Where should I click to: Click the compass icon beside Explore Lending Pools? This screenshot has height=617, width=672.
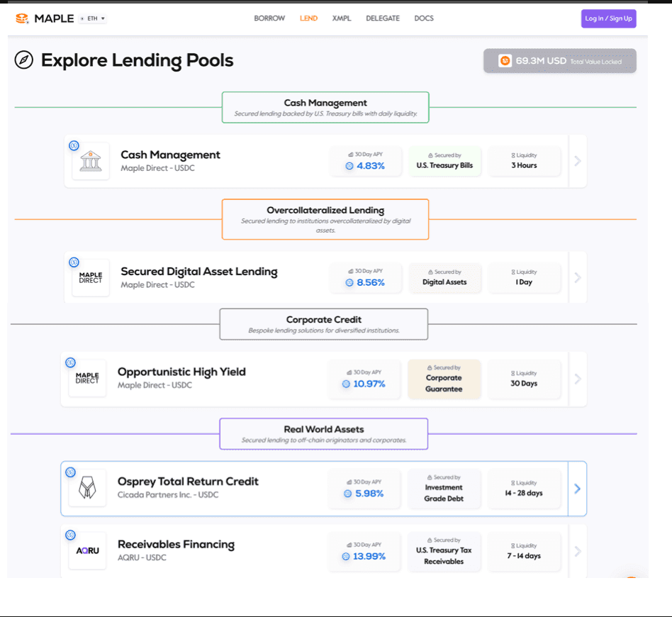[24, 60]
